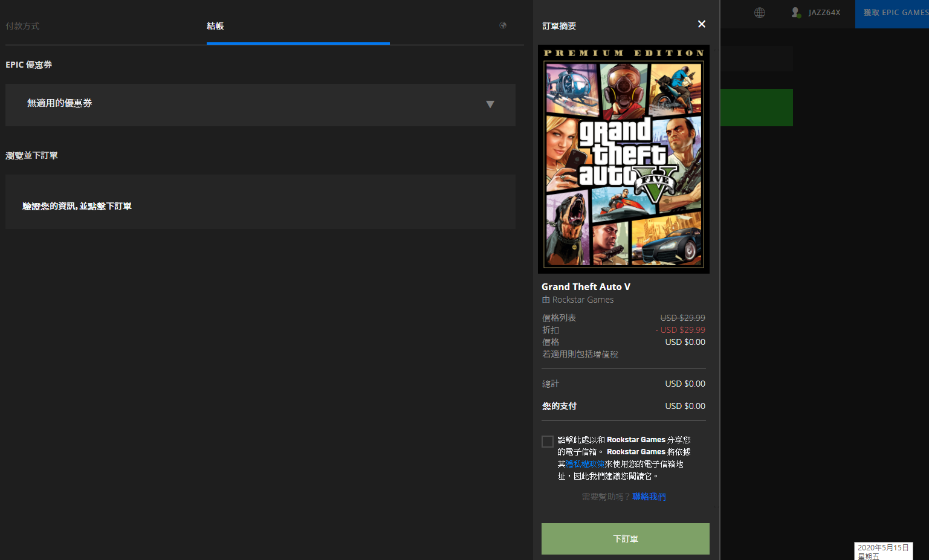Click the 獲取 EPIC GAMES button
929x560 pixels.
(x=892, y=13)
